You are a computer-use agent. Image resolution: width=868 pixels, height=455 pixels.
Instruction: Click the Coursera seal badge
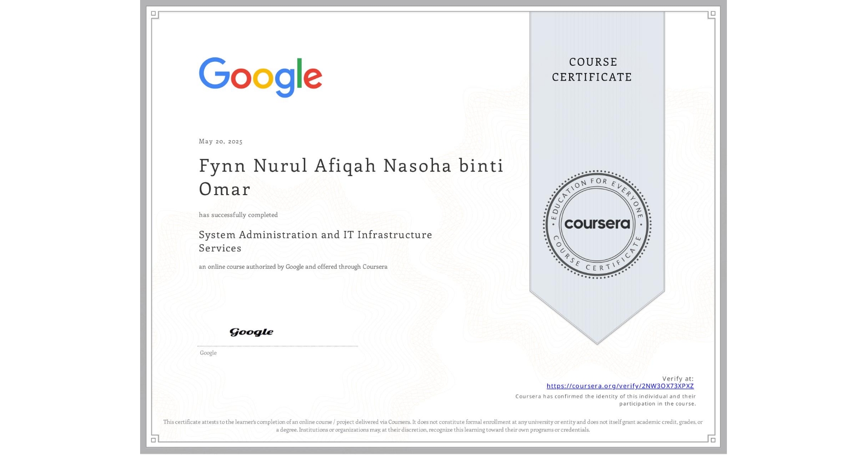(597, 225)
